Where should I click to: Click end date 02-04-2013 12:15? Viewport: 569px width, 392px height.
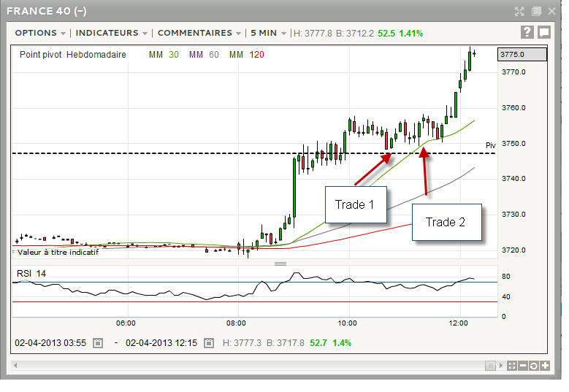[x=161, y=343]
